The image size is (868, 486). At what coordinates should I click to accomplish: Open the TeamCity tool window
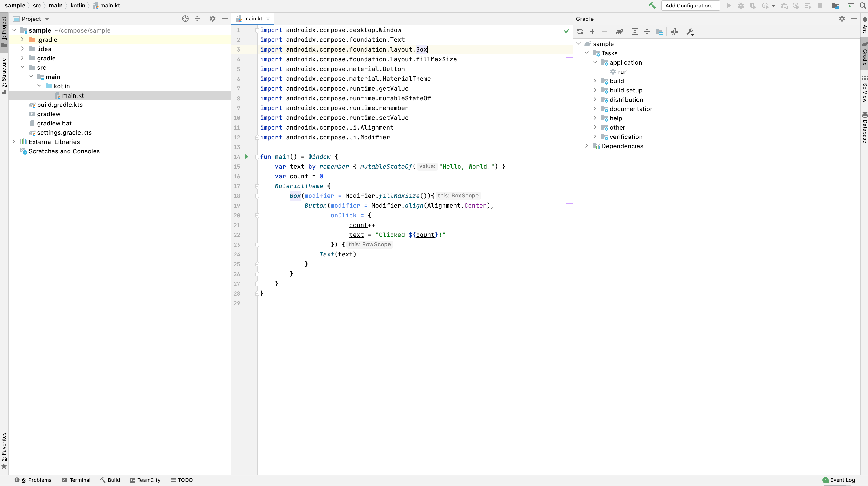click(x=145, y=480)
